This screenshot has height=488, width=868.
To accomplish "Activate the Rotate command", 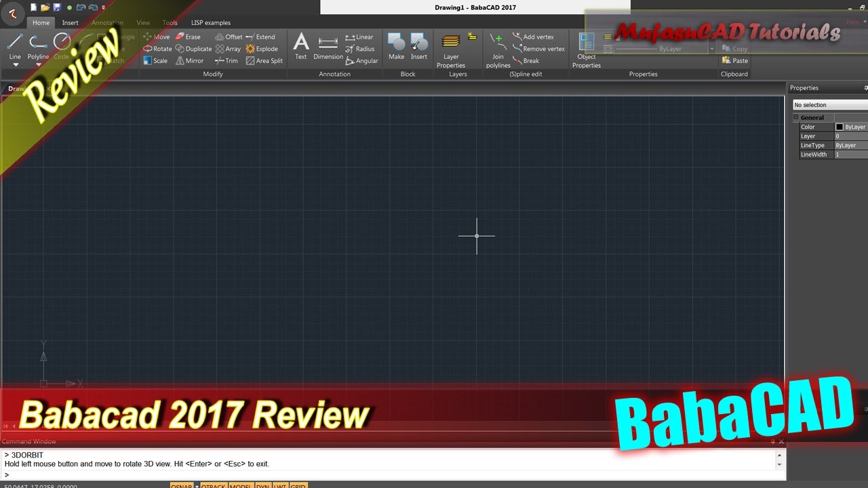I will (157, 49).
